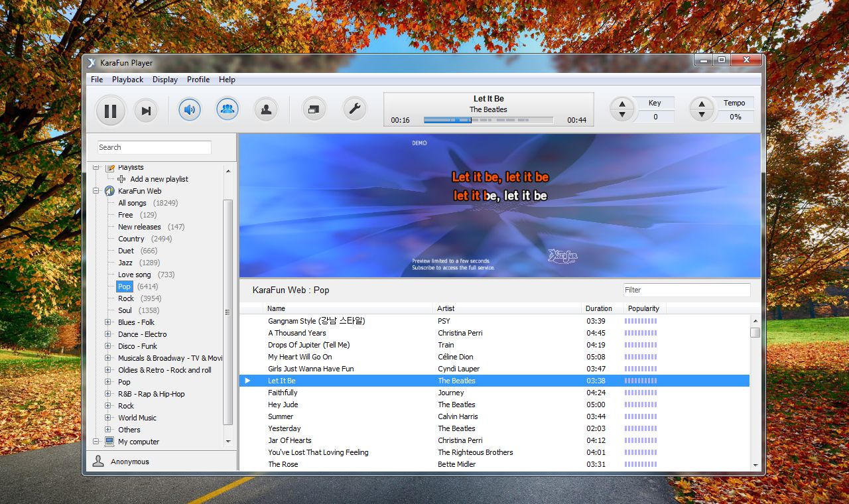Expand the Blues - Folk category

pos(108,322)
